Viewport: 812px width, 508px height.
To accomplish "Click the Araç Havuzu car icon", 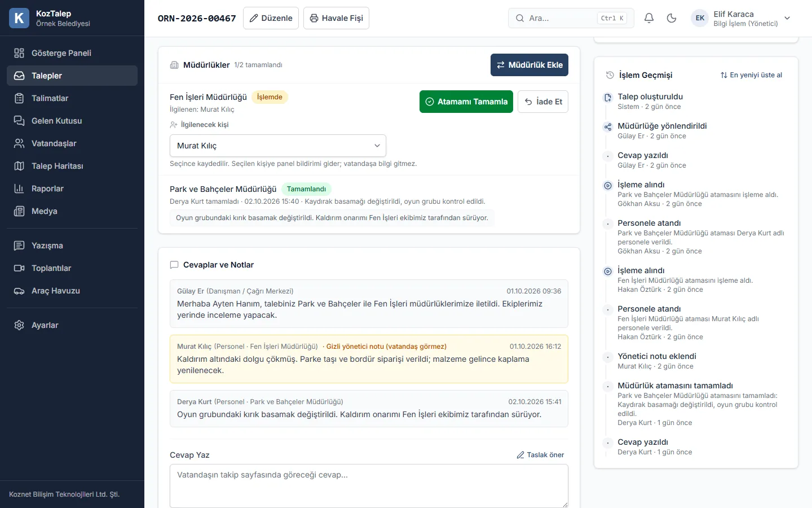I will coord(19,291).
